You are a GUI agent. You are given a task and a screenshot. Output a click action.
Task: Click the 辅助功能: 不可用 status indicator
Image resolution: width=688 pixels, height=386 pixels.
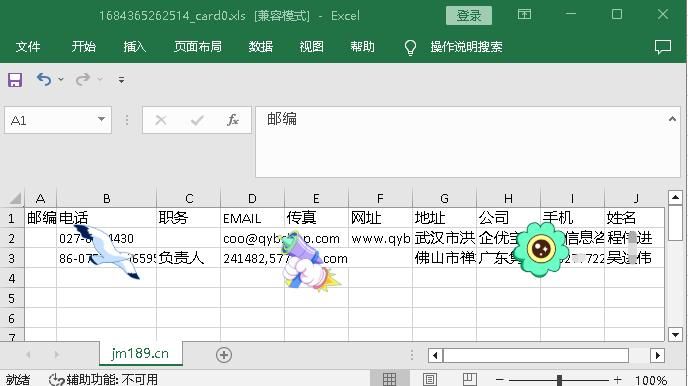click(x=104, y=379)
